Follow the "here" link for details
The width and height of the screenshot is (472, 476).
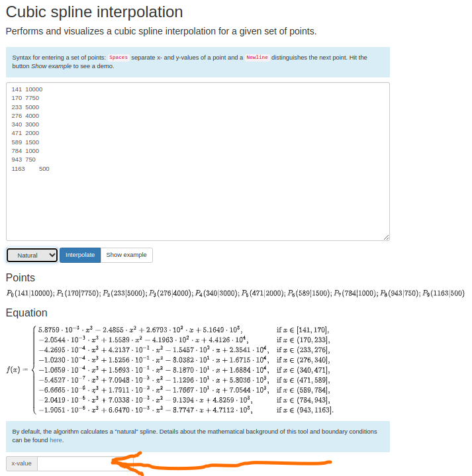tap(56, 440)
